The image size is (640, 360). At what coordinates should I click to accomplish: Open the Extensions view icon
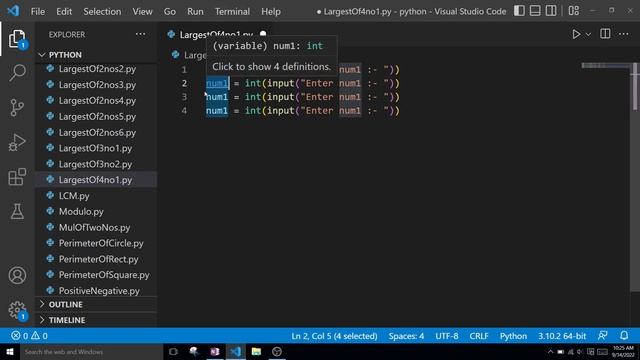(x=17, y=177)
